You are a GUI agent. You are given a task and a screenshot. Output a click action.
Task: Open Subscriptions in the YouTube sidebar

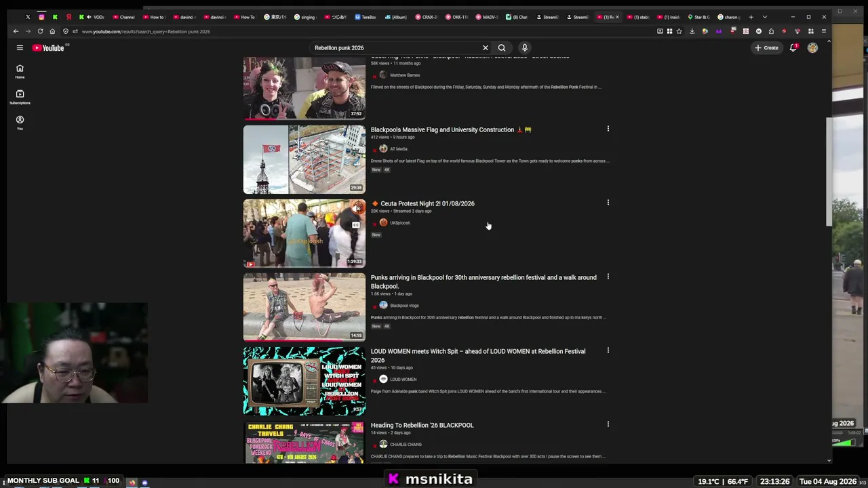pyautogui.click(x=20, y=97)
